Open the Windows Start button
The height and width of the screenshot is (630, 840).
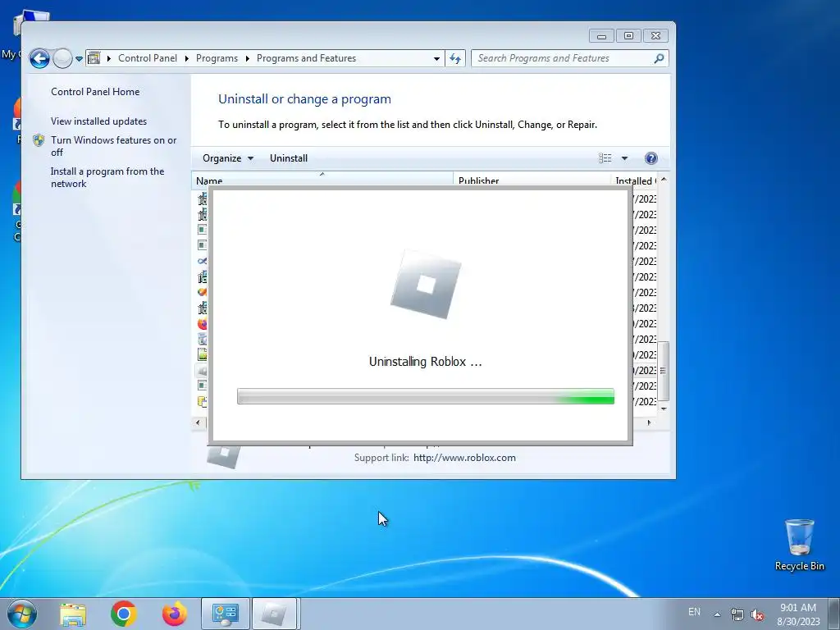tap(22, 614)
